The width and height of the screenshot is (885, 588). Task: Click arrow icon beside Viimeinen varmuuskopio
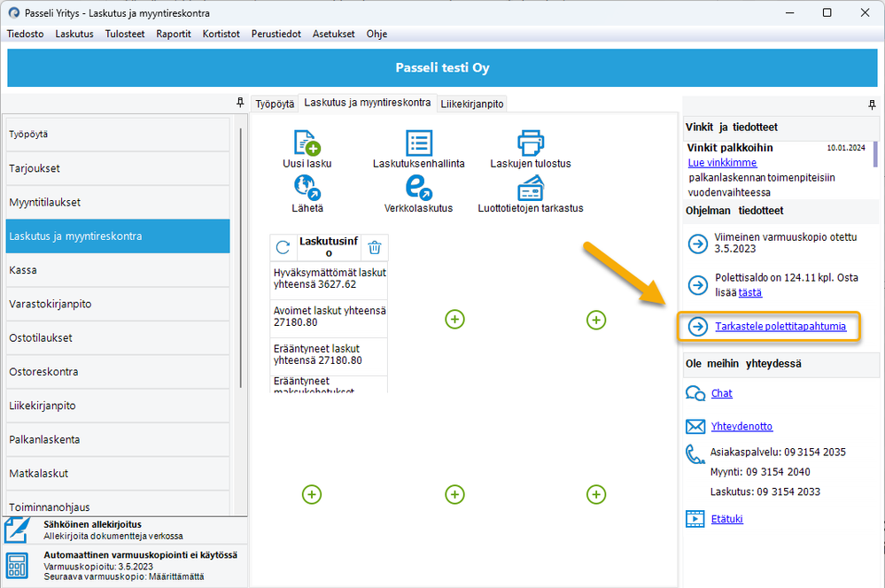(x=697, y=244)
